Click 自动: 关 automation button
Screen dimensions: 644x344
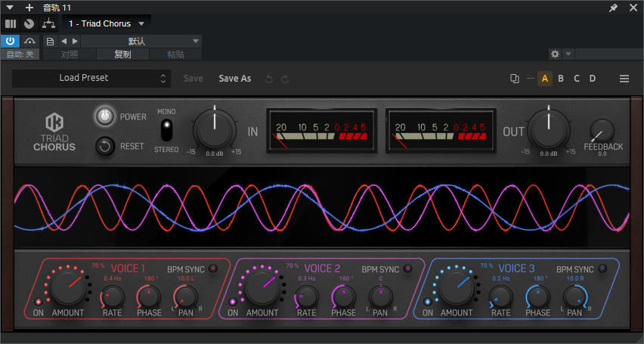(x=20, y=54)
